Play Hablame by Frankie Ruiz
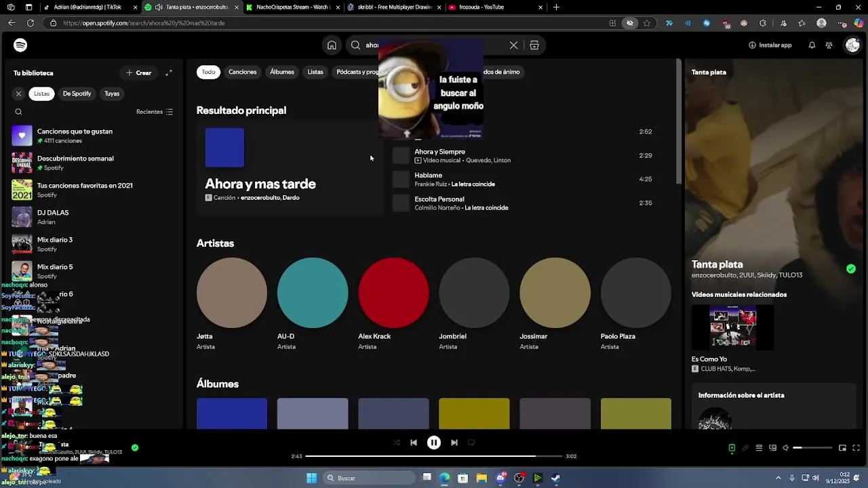 [x=523, y=180]
